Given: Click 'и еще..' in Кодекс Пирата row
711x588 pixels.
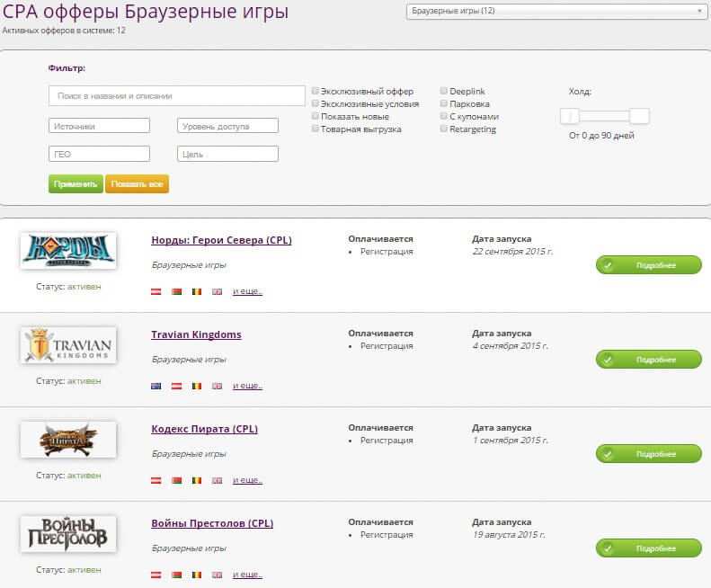Looking at the screenshot, I should [247, 480].
